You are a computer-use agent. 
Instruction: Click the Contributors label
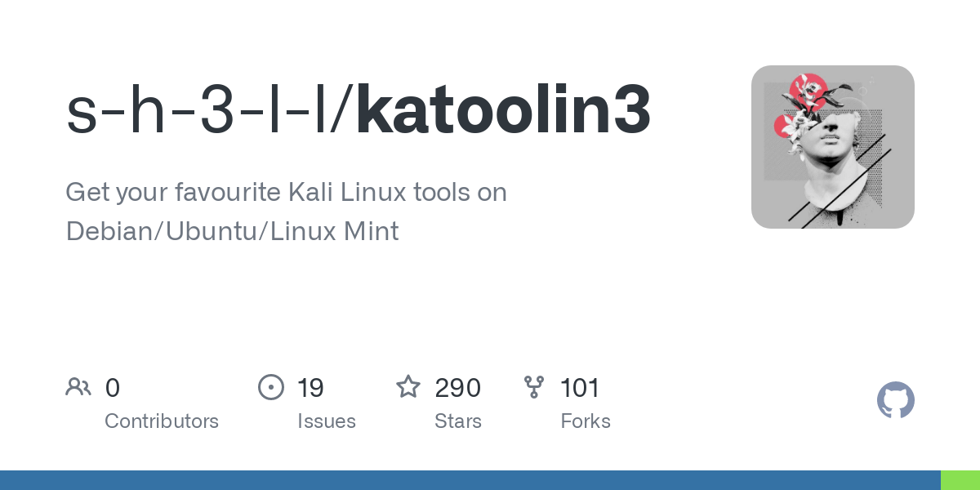[x=162, y=421]
